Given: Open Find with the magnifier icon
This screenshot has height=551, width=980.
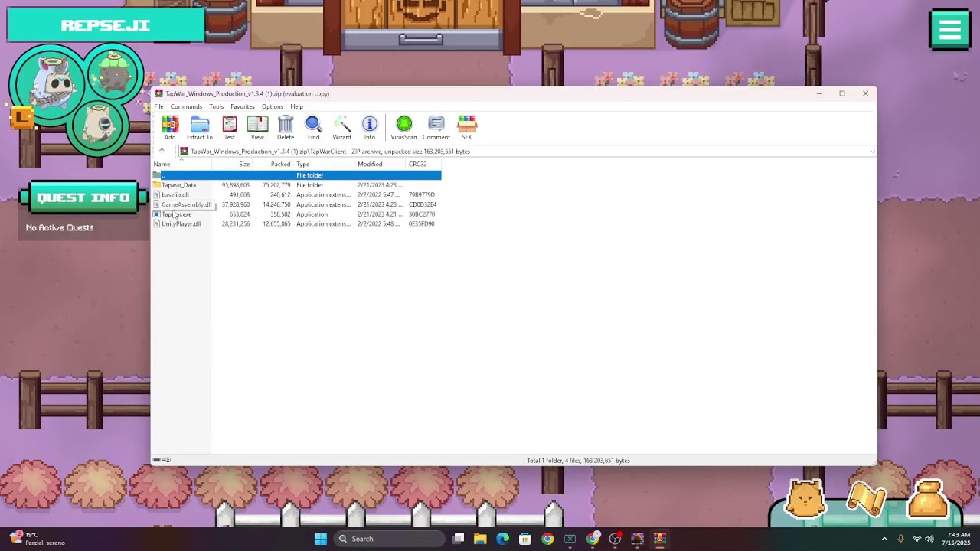Looking at the screenshot, I should 313,128.
